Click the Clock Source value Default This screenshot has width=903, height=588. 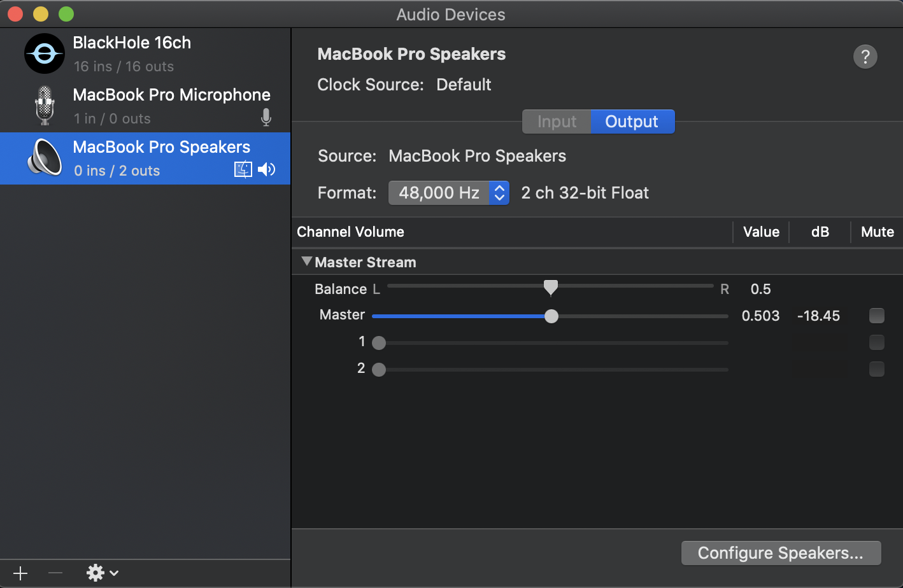(464, 85)
